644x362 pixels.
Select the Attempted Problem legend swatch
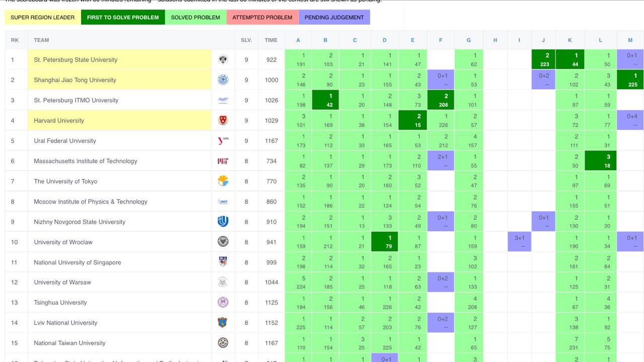(x=262, y=17)
